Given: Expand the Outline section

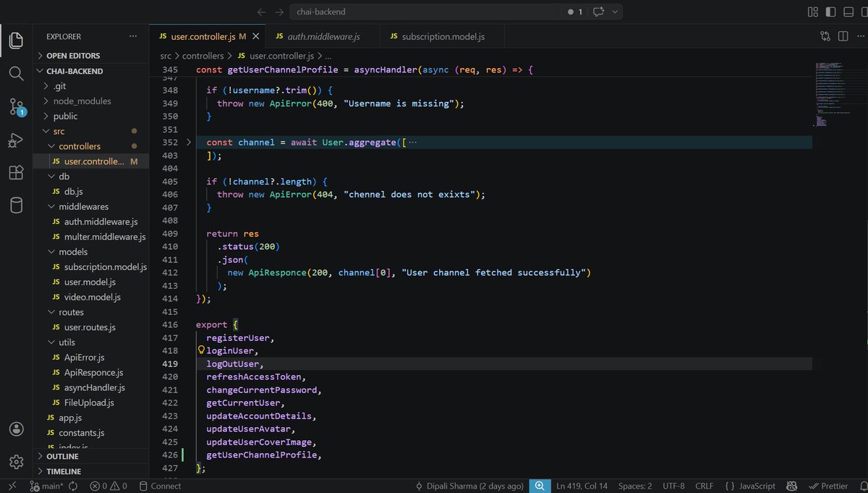Looking at the screenshot, I should (90, 457).
